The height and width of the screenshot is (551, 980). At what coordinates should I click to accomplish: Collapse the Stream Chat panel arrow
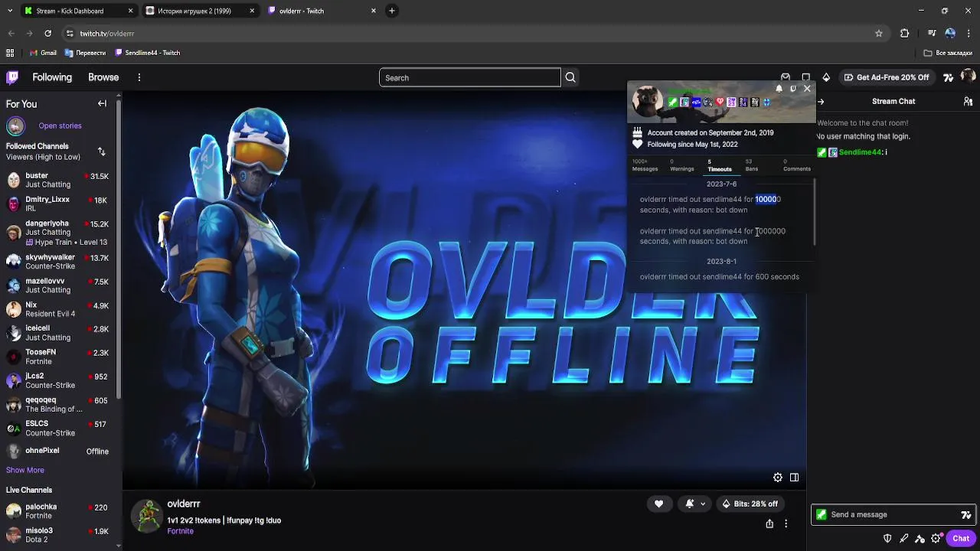coord(821,101)
